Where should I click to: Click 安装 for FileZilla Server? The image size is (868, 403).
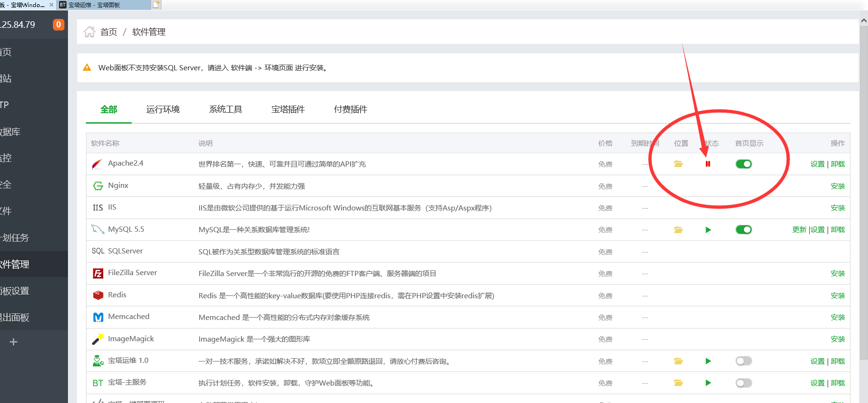point(838,273)
